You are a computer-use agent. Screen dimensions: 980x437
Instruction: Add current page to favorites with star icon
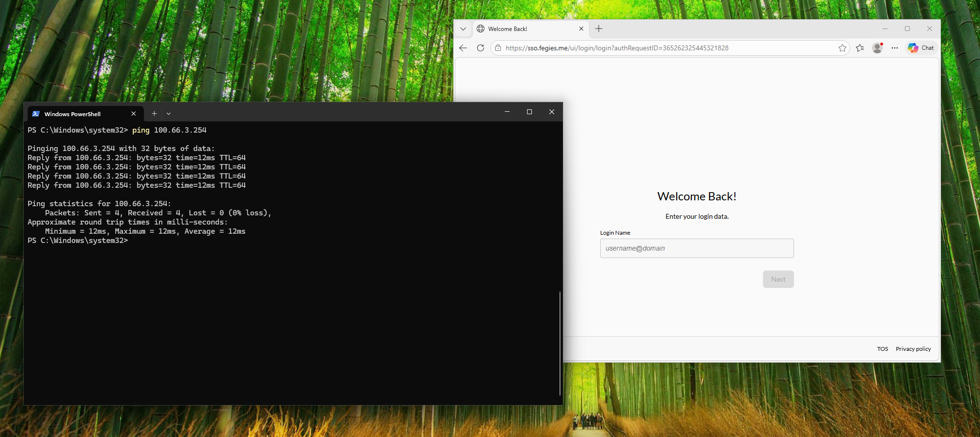[842, 48]
